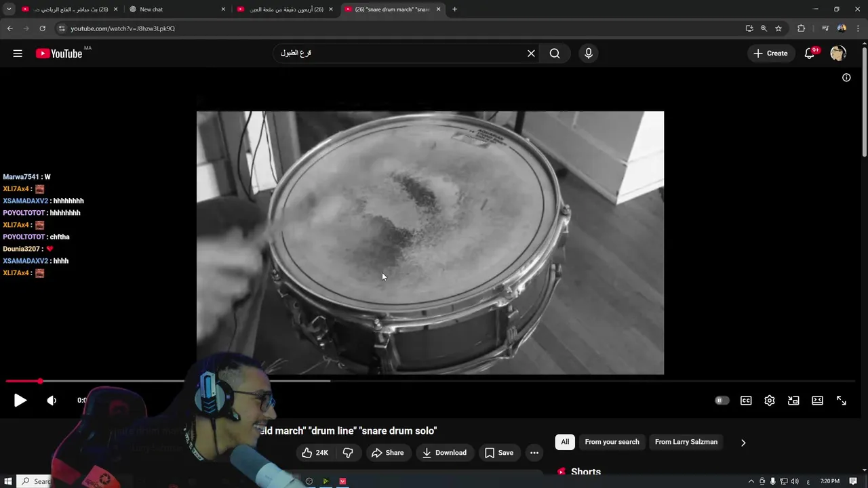868x488 pixels.
Task: Open the Chrome three-dot menu
Action: point(858,28)
